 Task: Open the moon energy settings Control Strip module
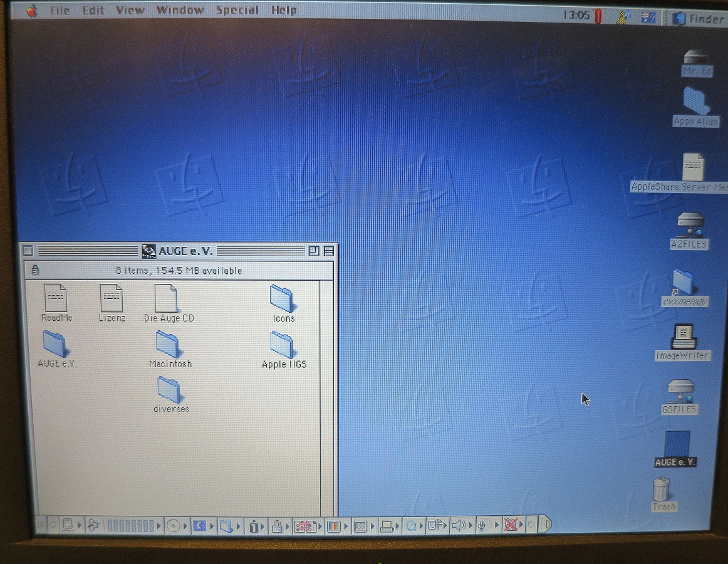tap(203, 526)
